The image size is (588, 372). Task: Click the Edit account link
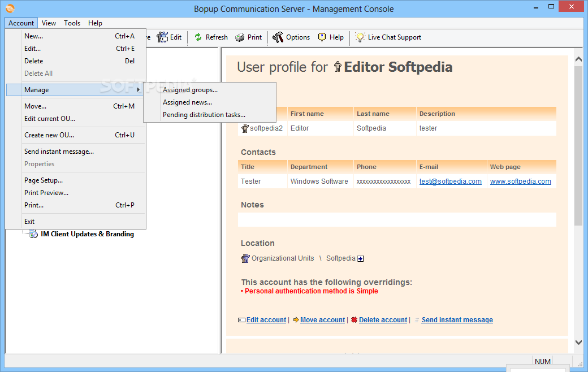tap(266, 320)
